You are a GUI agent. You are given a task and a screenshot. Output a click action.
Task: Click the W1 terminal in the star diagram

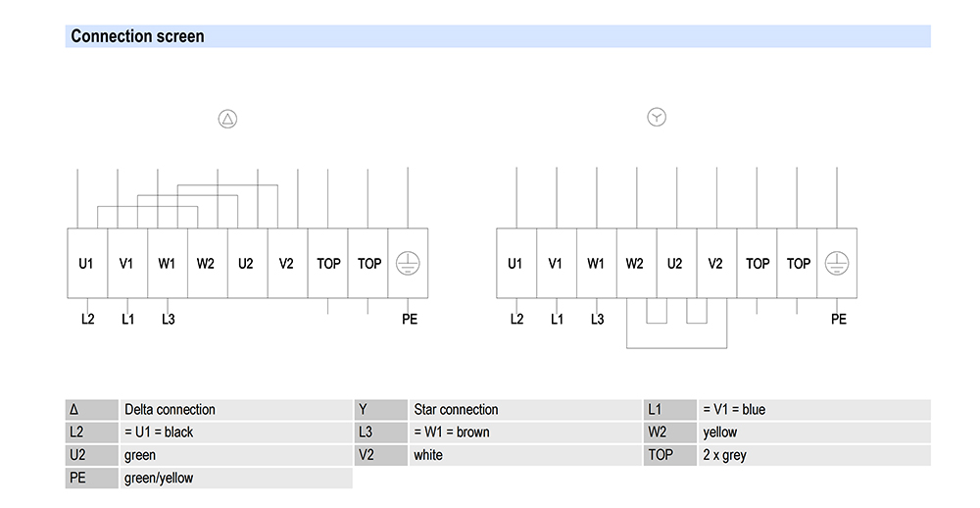point(596,264)
